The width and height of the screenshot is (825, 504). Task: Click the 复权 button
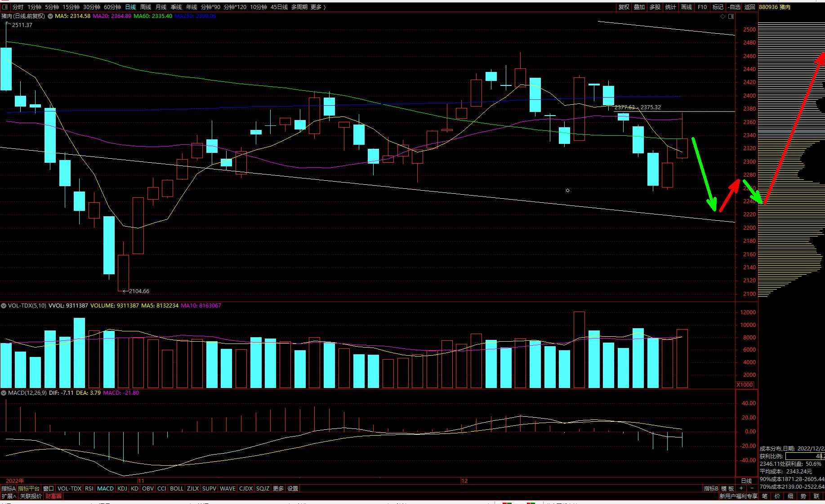pyautogui.click(x=624, y=7)
